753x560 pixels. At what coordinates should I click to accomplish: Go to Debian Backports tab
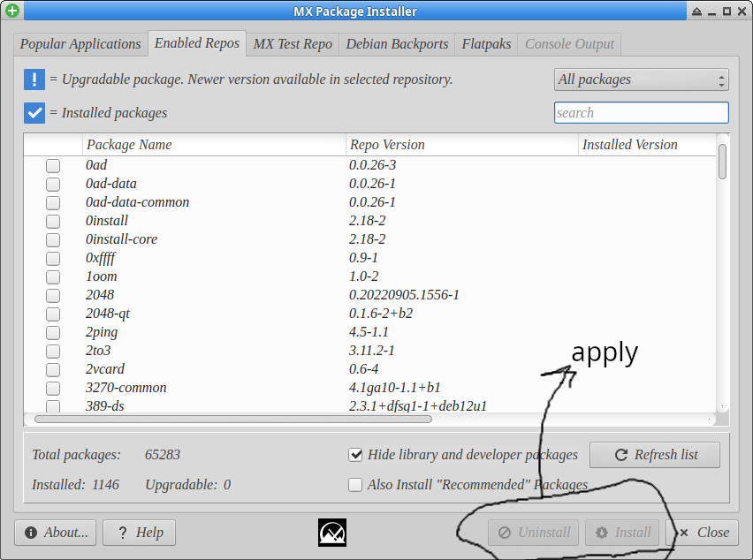[397, 44]
